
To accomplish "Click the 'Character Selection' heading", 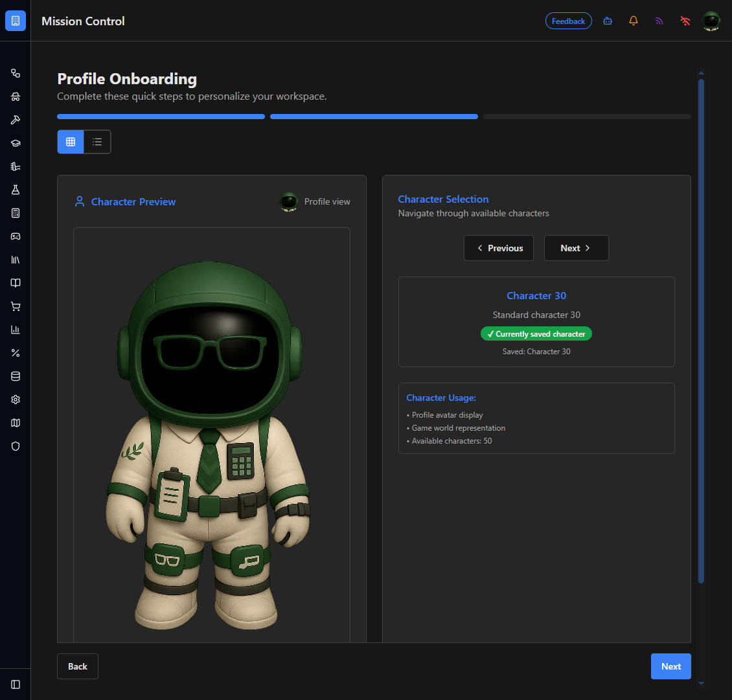I will pos(443,199).
